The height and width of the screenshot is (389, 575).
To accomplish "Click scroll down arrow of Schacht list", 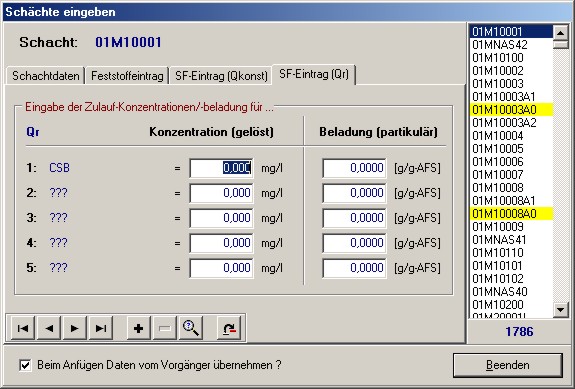I will pyautogui.click(x=560, y=310).
